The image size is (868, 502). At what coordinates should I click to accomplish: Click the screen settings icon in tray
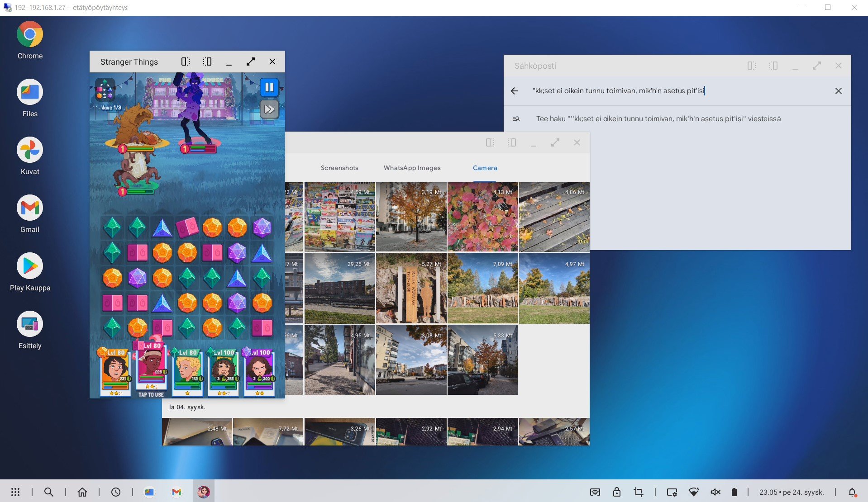pos(672,492)
